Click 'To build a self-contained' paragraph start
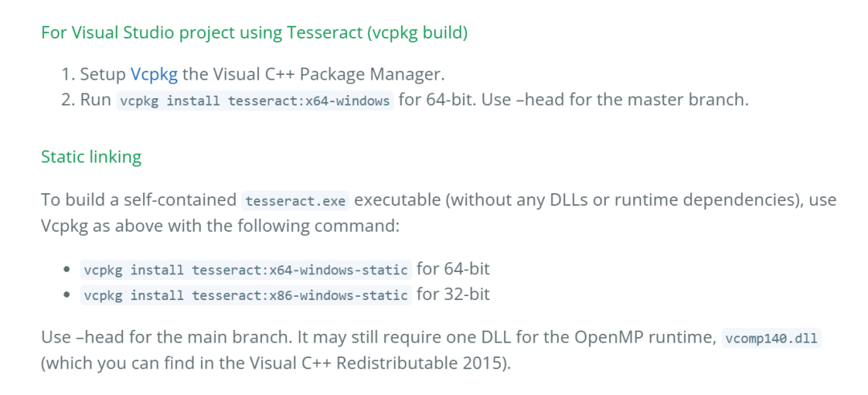Viewport: 868px width, 395px height. pyautogui.click(x=138, y=200)
